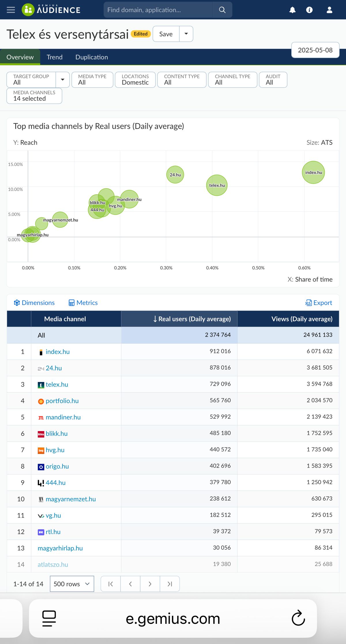Open the info icon
Image resolution: width=346 pixels, height=644 pixels.
click(x=309, y=10)
